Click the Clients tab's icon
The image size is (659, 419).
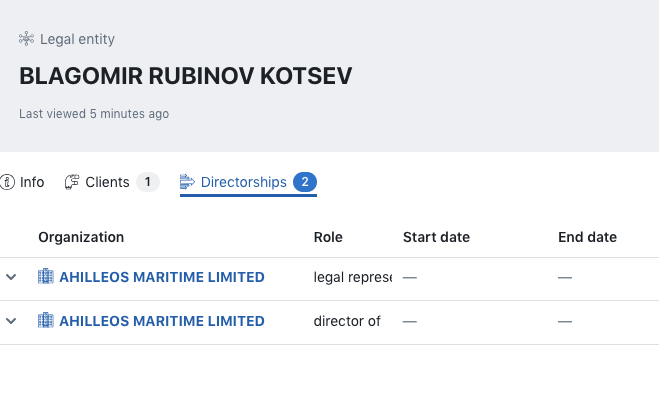point(72,182)
